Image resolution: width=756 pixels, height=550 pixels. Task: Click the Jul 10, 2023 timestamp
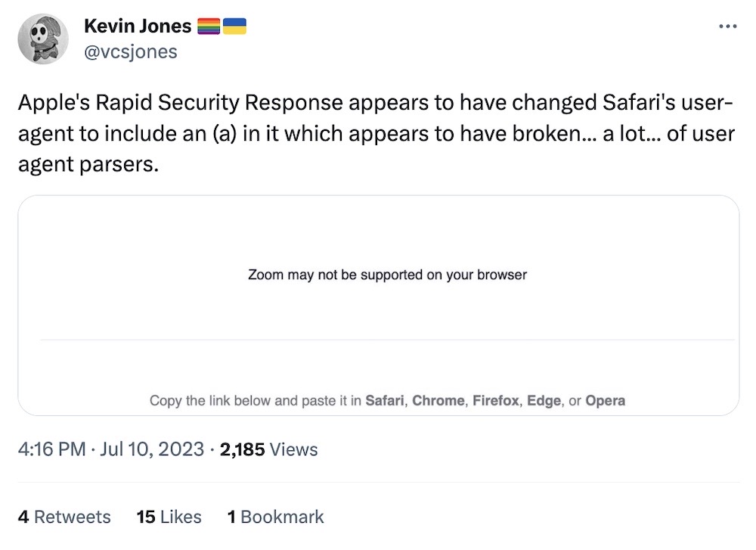pos(150,449)
